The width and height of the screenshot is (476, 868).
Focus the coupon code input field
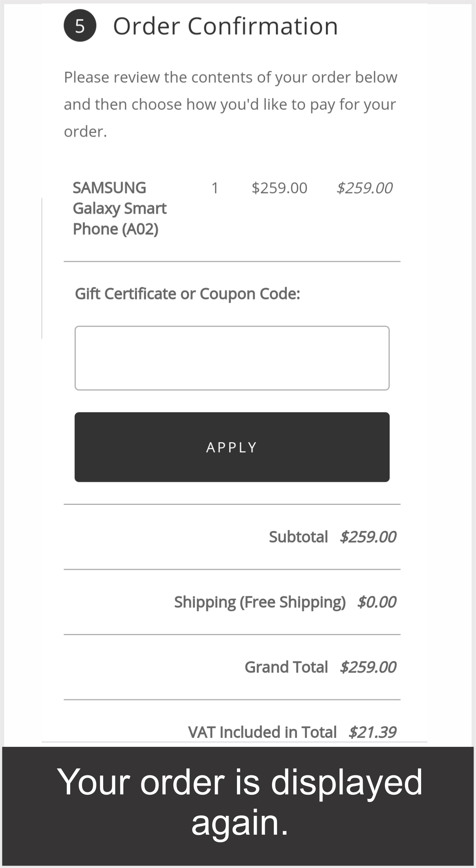pyautogui.click(x=232, y=358)
